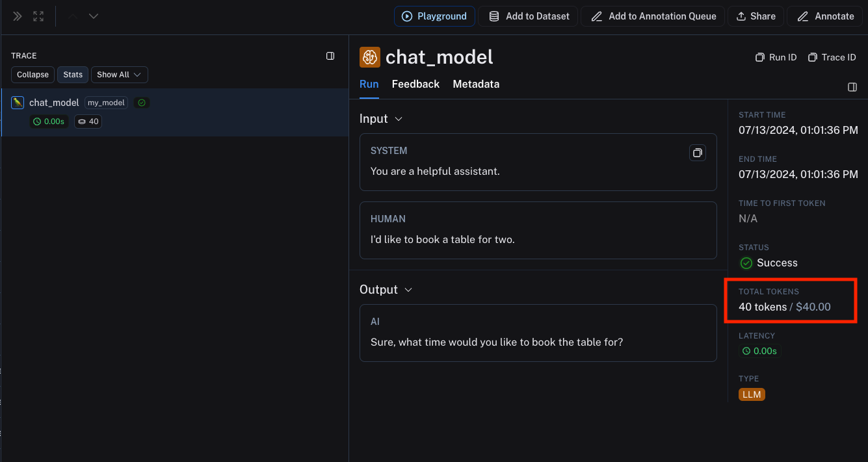Collapse the trace tree
Image resolution: width=868 pixels, height=462 pixels.
[x=33, y=75]
